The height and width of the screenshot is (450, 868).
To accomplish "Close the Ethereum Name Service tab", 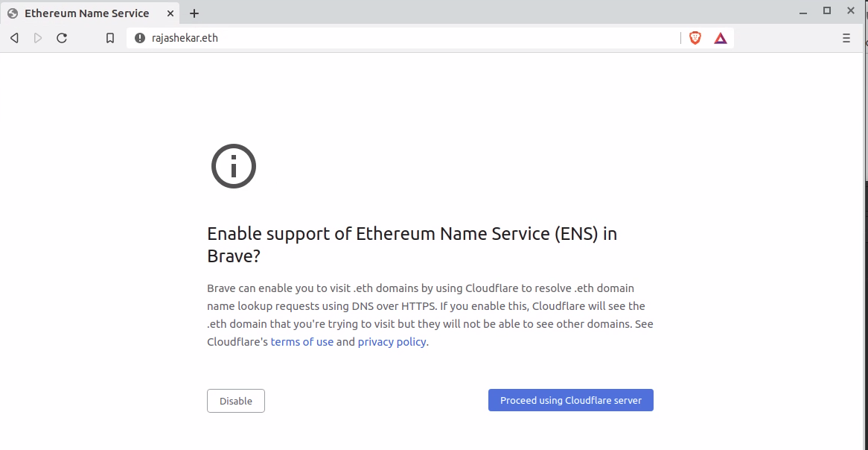I will pyautogui.click(x=171, y=13).
